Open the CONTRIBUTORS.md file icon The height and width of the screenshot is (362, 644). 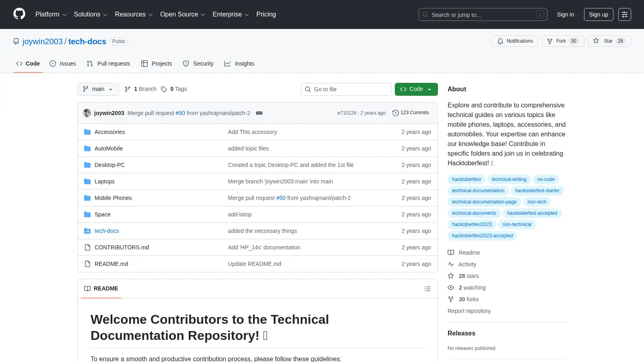[87, 247]
